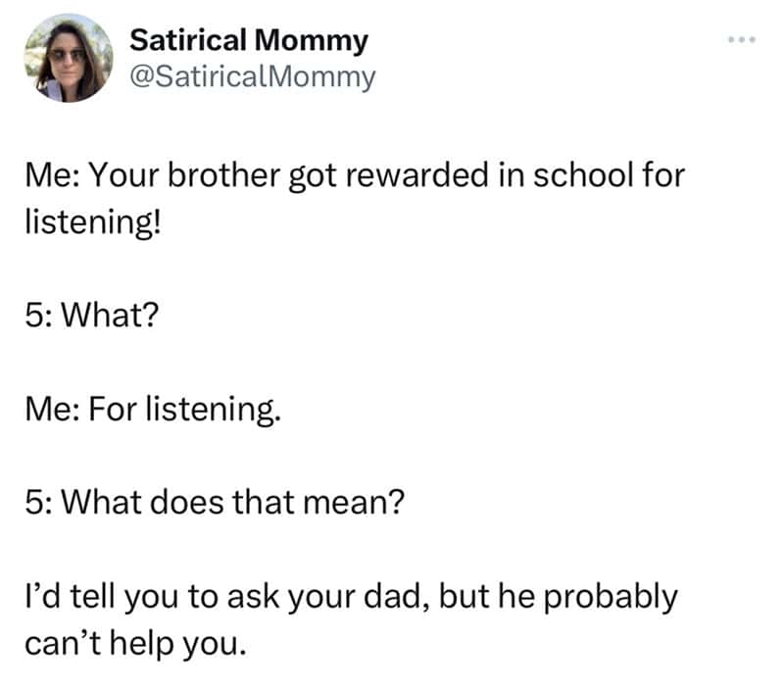Visit the @SatiricalMommy handle link
This screenshot has width=784, height=684.
coord(252,76)
